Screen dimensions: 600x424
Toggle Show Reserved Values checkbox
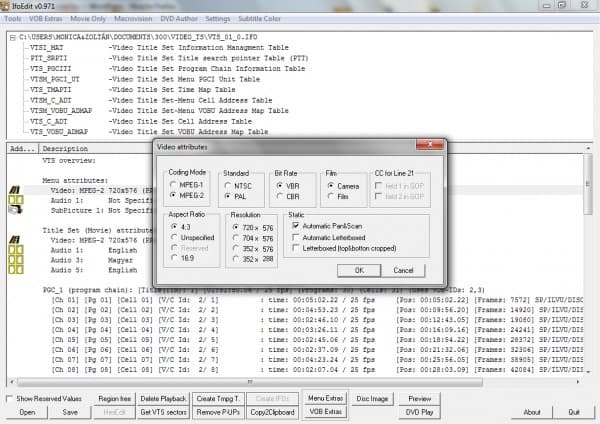coord(10,399)
